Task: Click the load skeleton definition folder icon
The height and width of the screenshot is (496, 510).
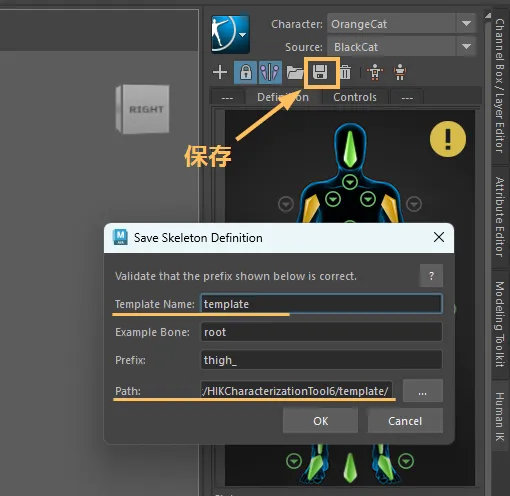Action: (x=295, y=72)
